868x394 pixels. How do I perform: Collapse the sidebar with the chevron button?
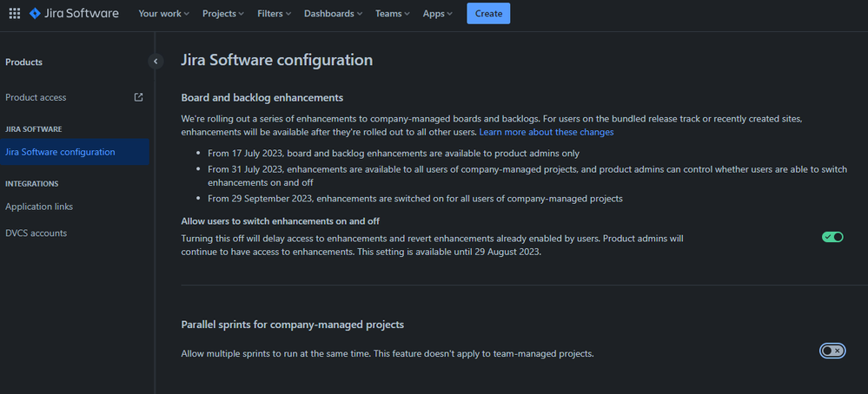point(156,61)
